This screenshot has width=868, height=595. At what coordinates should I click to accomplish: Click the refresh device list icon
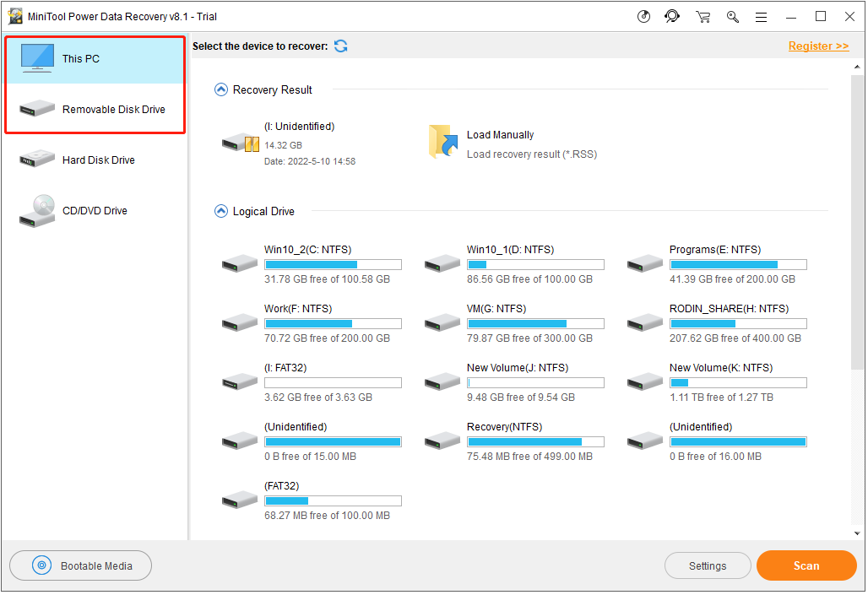coord(341,46)
